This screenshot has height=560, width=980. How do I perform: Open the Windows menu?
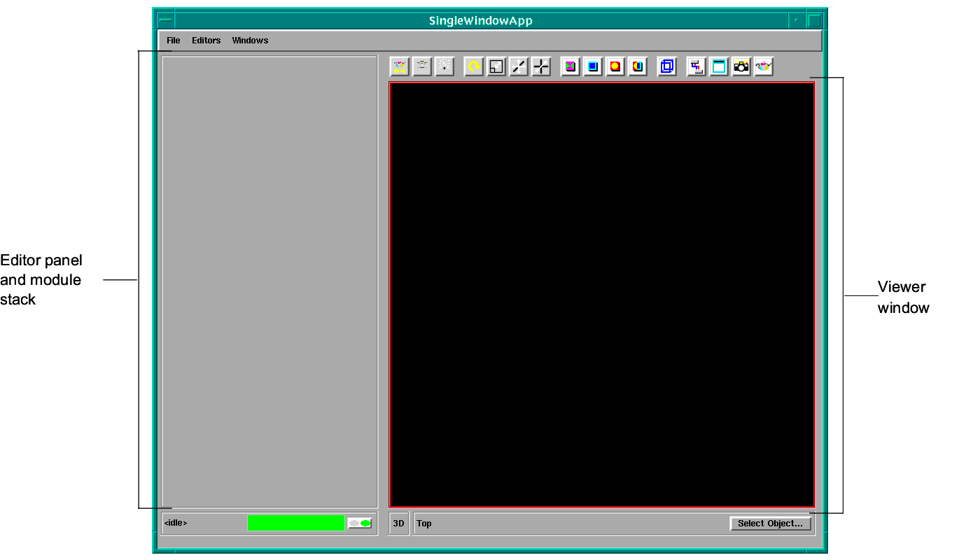click(250, 41)
